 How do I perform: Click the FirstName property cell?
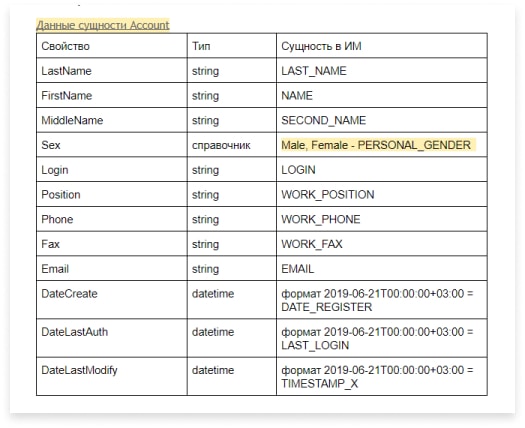[112, 95]
